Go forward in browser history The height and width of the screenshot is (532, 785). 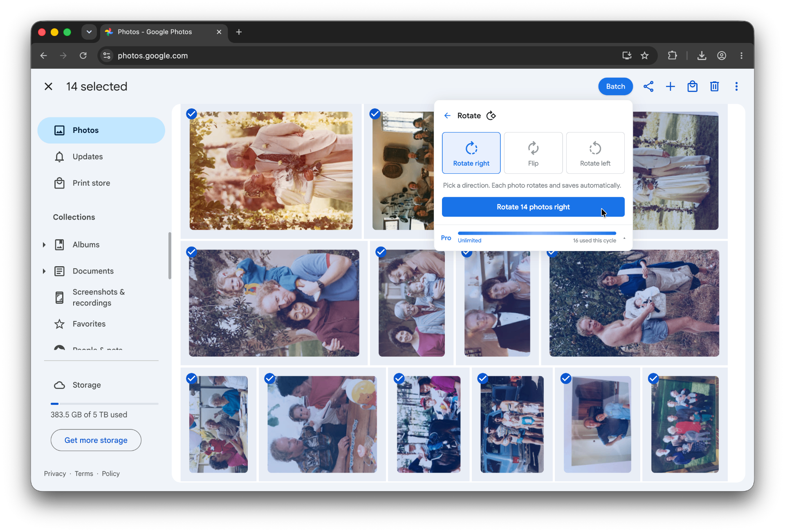point(63,56)
